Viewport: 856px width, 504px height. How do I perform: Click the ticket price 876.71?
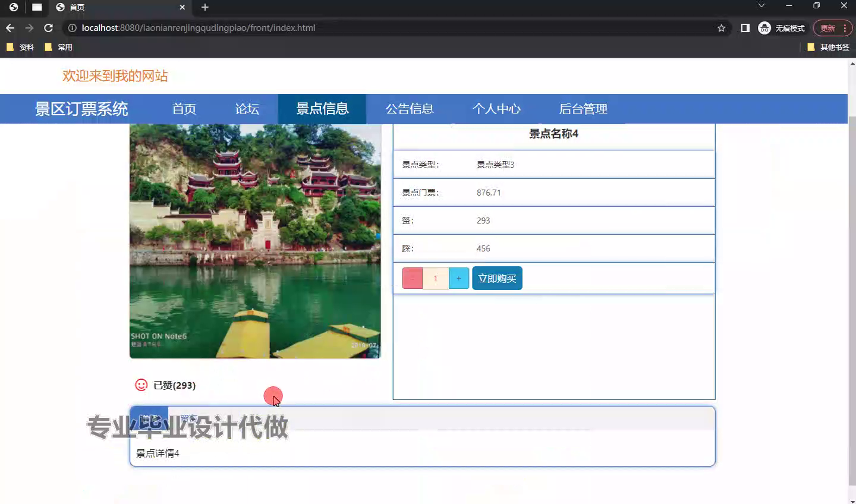point(489,193)
